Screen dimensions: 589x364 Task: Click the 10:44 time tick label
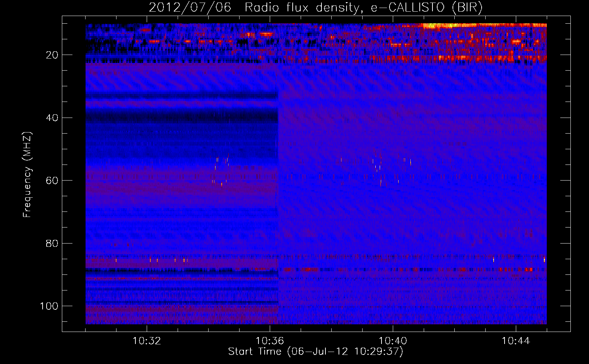(x=516, y=341)
